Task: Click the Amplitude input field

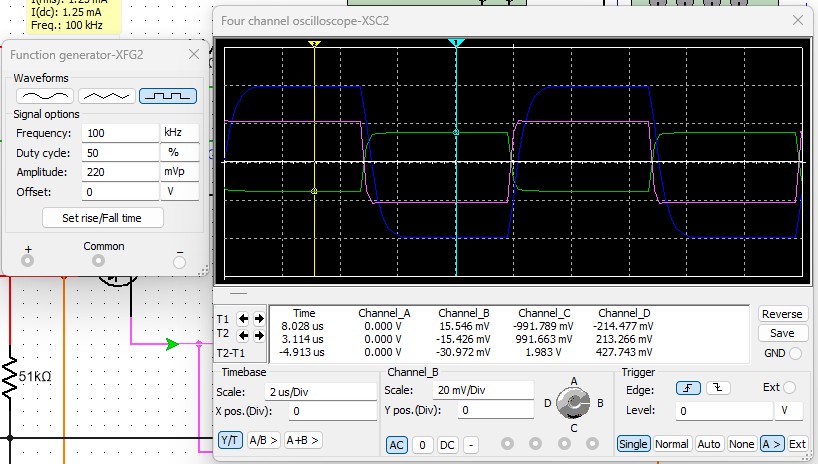Action: coord(120,172)
